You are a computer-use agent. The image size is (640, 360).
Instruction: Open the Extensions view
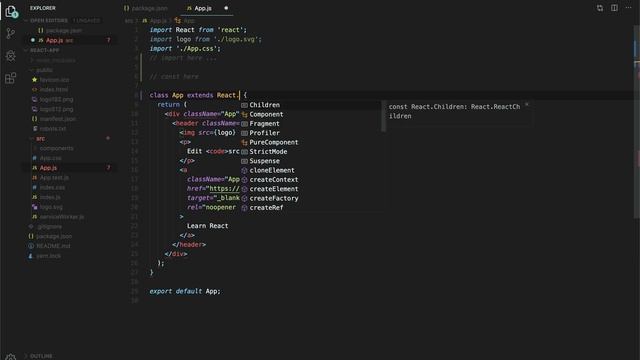[x=11, y=78]
